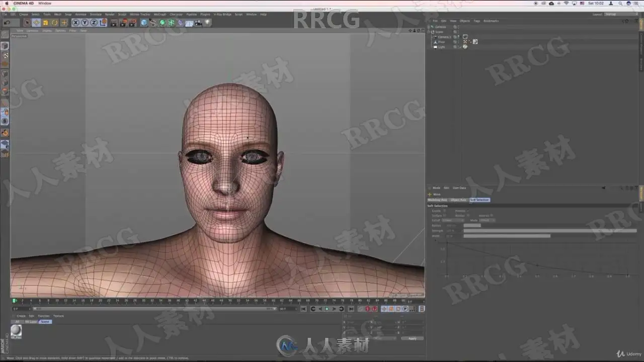Image resolution: width=644 pixels, height=362 pixels.
Task: Toggle the Y axis lock
Action: coord(85,23)
